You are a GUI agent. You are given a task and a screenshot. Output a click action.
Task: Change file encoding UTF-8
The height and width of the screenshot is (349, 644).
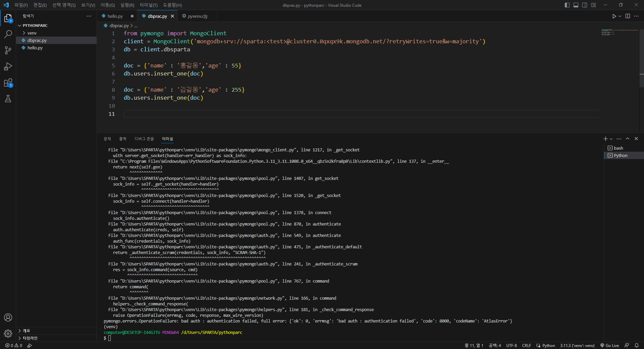tap(512, 345)
